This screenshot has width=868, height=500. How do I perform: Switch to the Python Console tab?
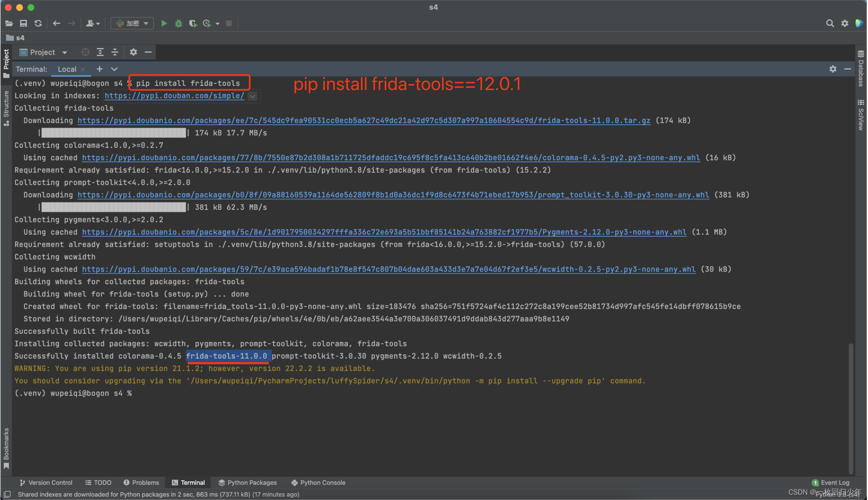[x=318, y=482]
